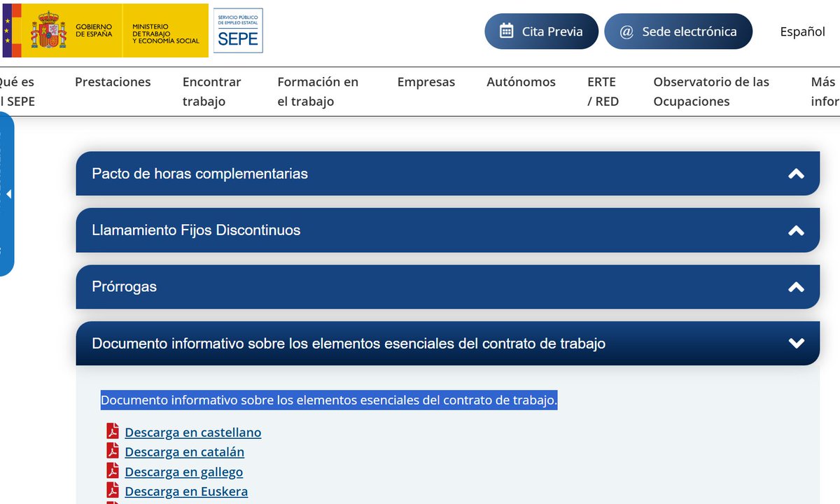The image size is (840, 504).
Task: Open Descarga en gallego link
Action: point(184,472)
